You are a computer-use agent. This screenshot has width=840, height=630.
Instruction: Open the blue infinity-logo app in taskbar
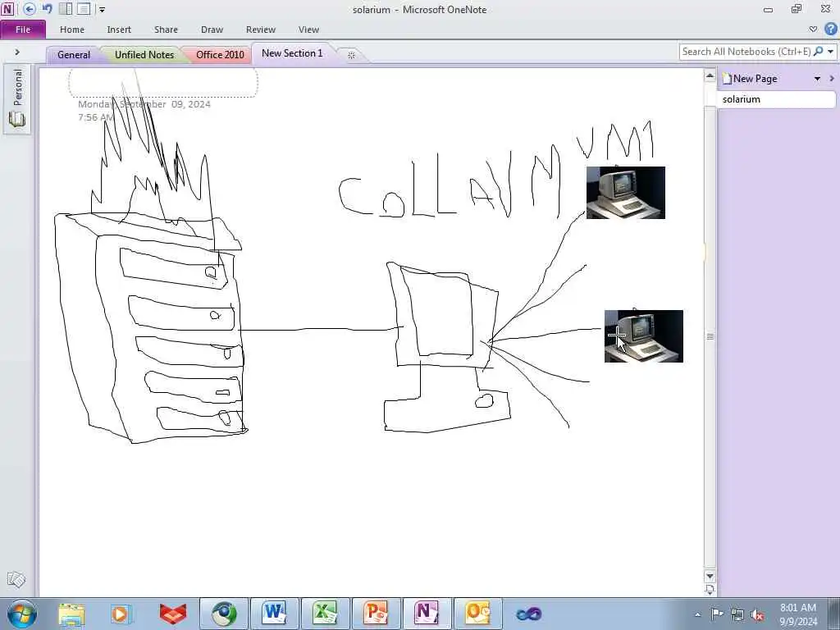click(529, 614)
